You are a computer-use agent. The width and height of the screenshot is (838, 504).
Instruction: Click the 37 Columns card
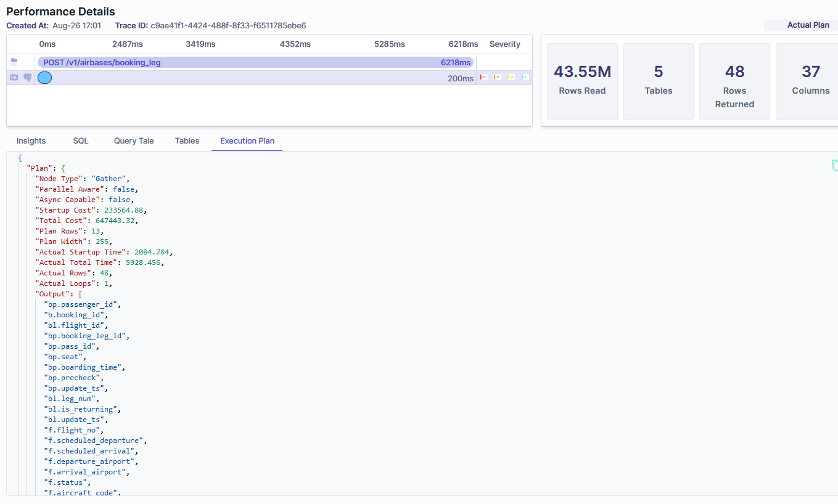click(807, 81)
